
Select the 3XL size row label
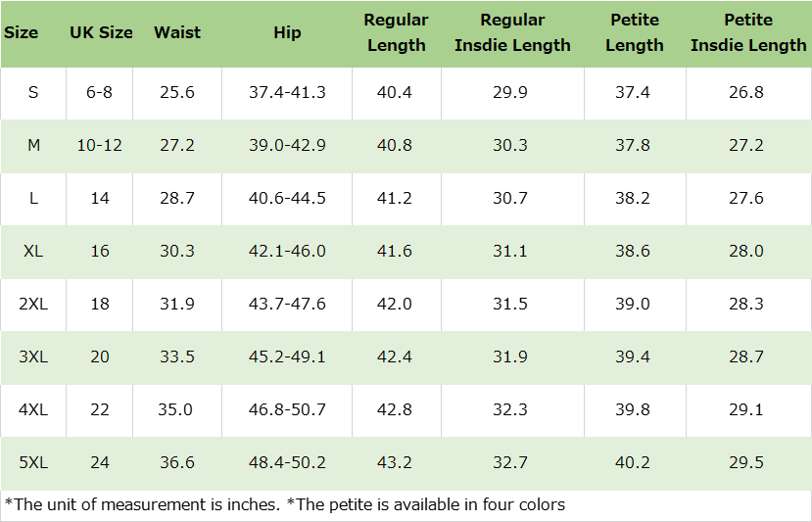(33, 356)
